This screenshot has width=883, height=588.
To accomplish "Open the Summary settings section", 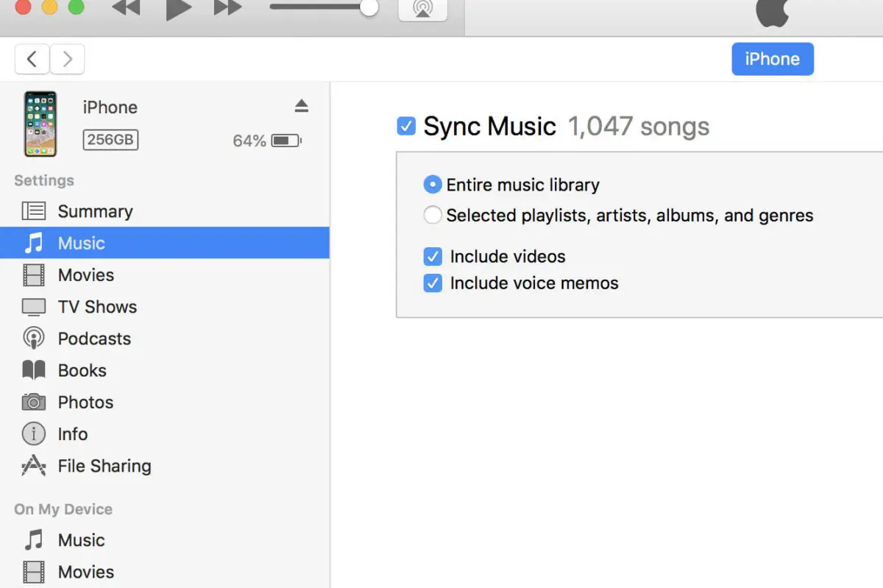I will (165, 211).
